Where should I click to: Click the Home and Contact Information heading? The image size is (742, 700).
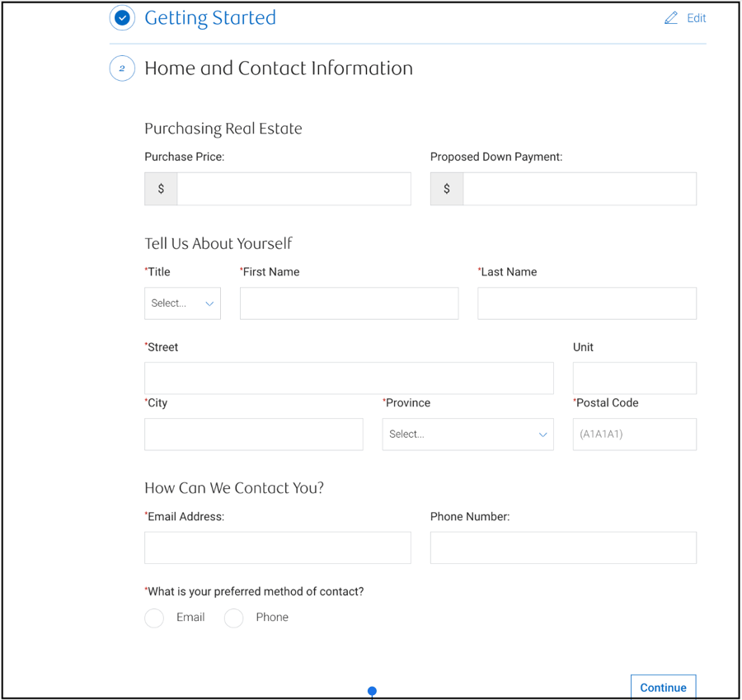click(278, 68)
